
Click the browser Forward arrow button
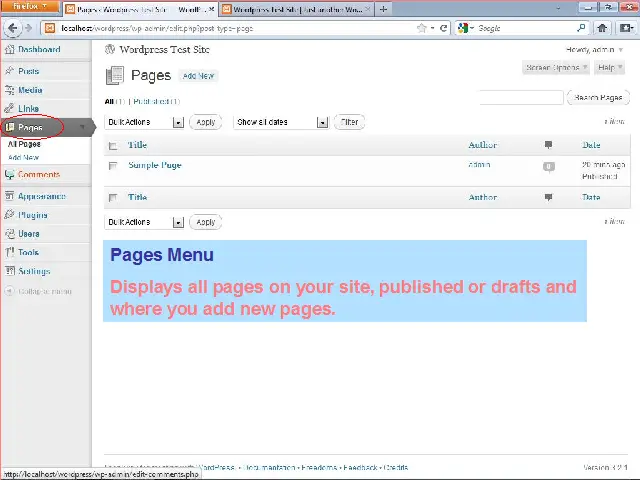[28, 28]
